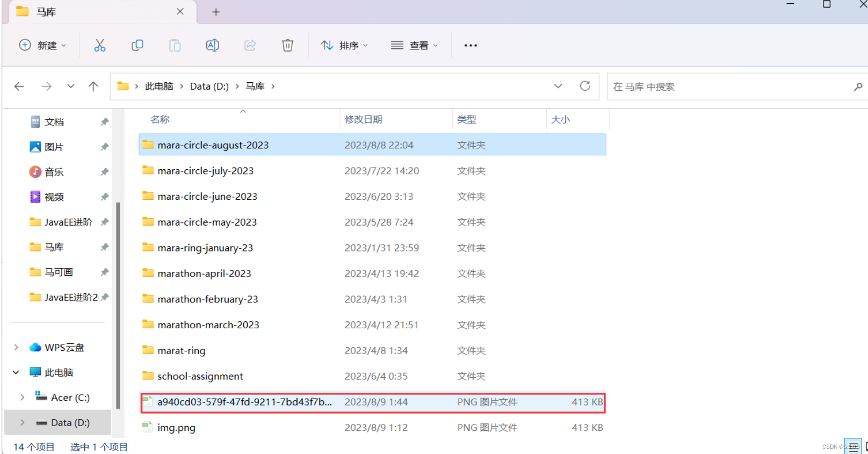Click the Share icon
The height and width of the screenshot is (454, 868).
[x=250, y=45]
